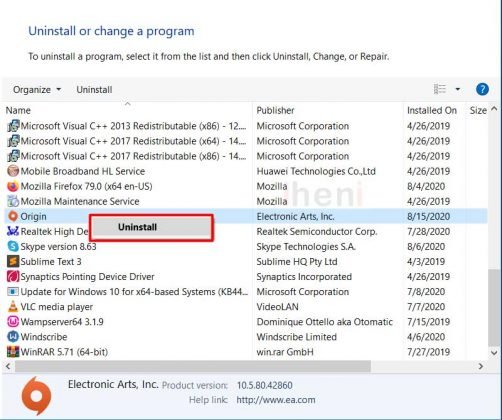Click the Electronic Arts, Inc. publisher cell
This screenshot has width=502, height=420.
295,217
